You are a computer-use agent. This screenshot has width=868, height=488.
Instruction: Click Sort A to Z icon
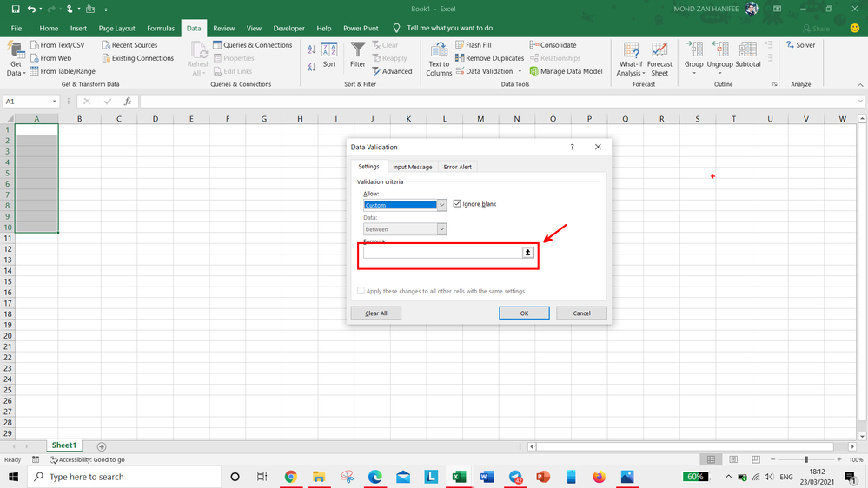[312, 49]
